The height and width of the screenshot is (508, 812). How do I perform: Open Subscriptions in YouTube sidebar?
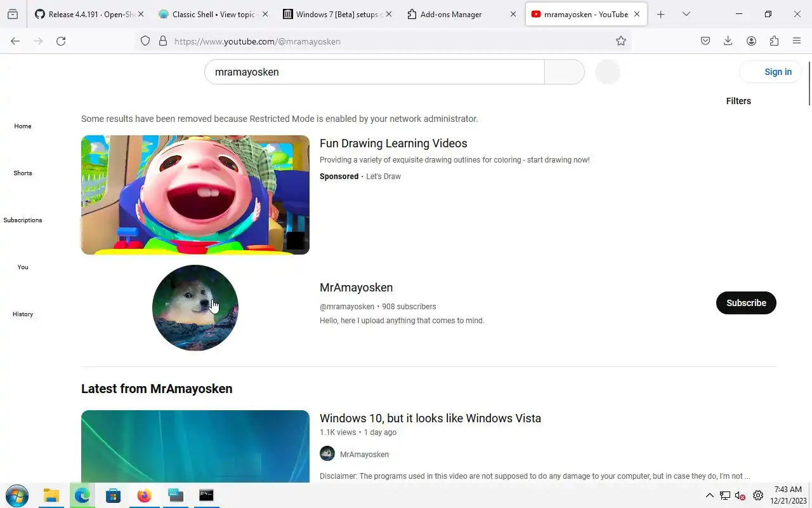[23, 220]
